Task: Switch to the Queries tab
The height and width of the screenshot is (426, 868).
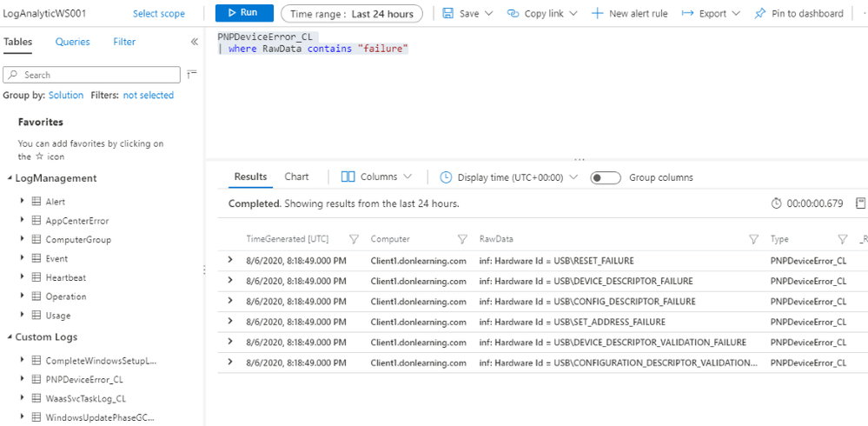Action: [x=72, y=42]
